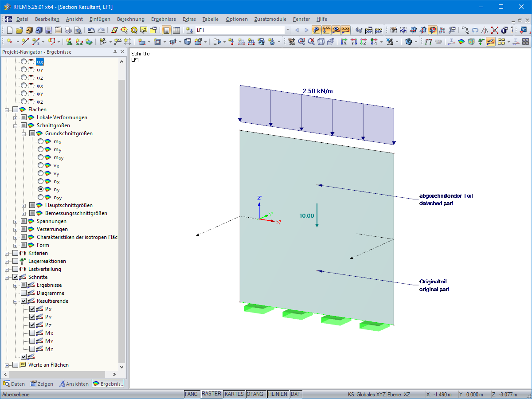Expand the Verzerrungen tree node

[16, 229]
